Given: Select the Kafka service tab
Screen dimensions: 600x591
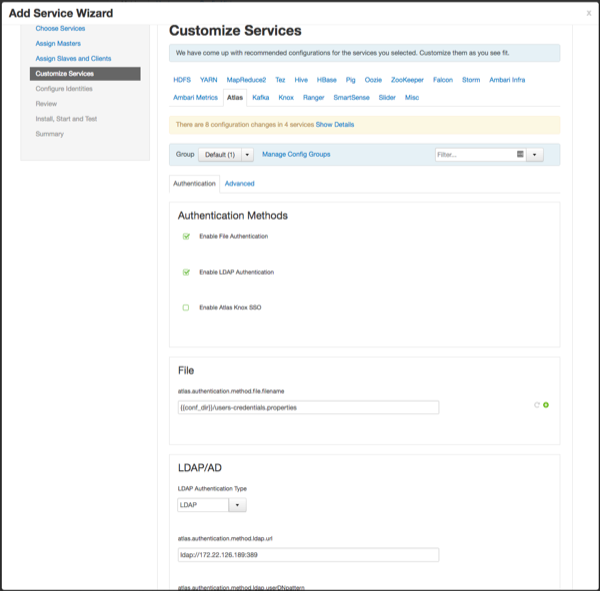Looking at the screenshot, I should click(260, 97).
